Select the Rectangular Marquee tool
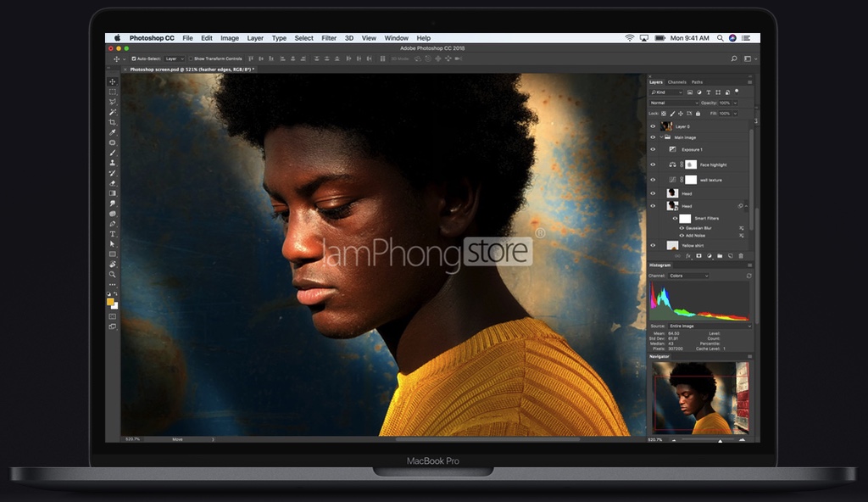 click(113, 92)
